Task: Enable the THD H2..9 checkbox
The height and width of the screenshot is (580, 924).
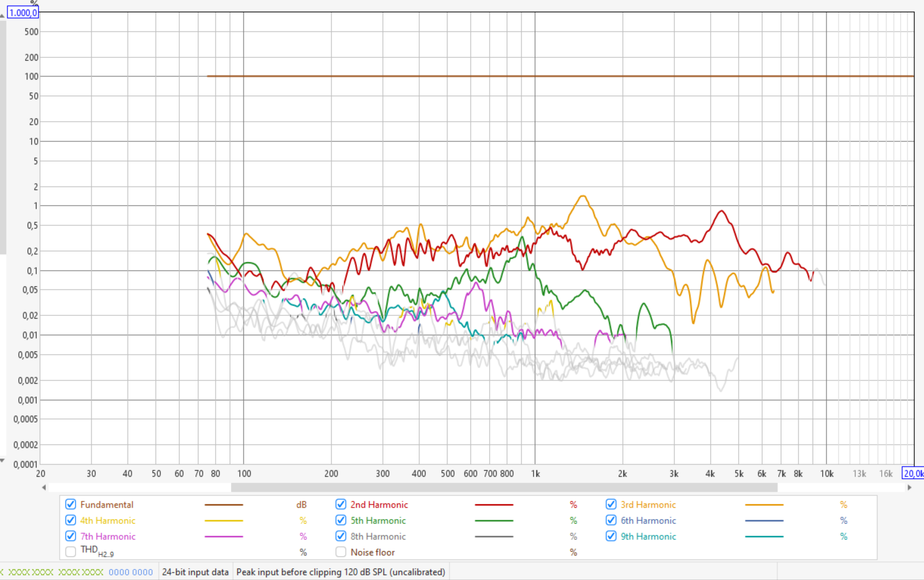Action: (x=71, y=552)
